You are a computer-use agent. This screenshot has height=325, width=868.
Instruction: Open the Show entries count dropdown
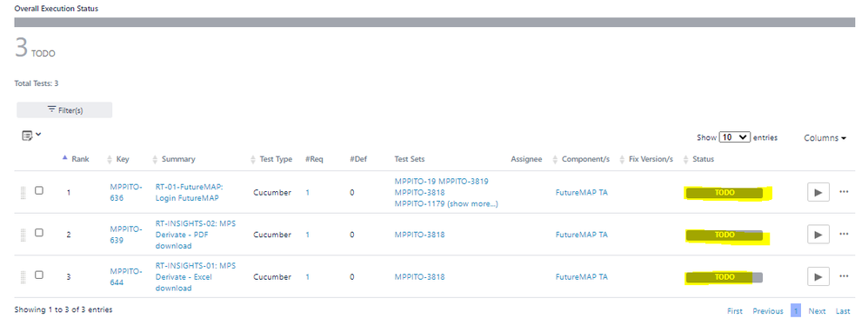coord(735,137)
